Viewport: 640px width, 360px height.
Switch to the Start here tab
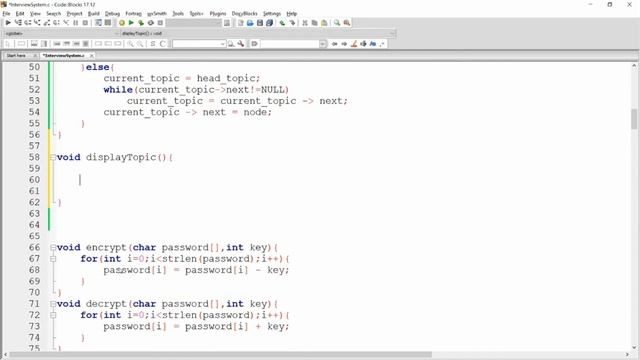click(x=16, y=56)
